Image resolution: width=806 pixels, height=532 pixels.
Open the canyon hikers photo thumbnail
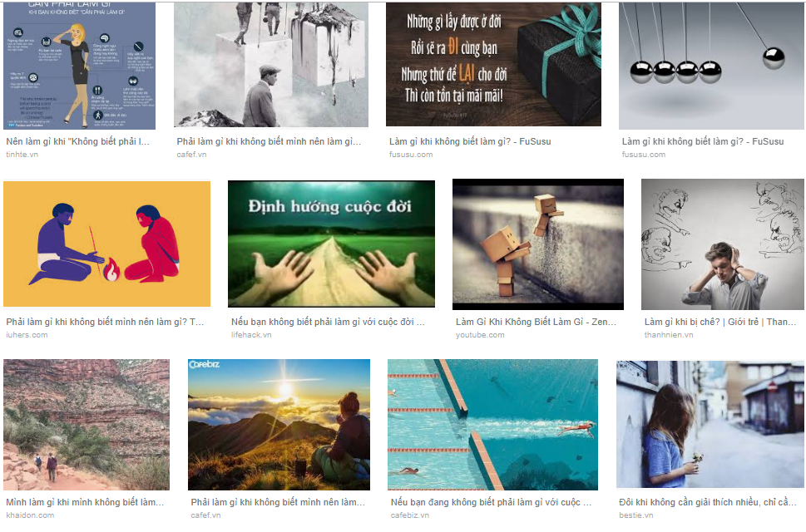pos(87,425)
